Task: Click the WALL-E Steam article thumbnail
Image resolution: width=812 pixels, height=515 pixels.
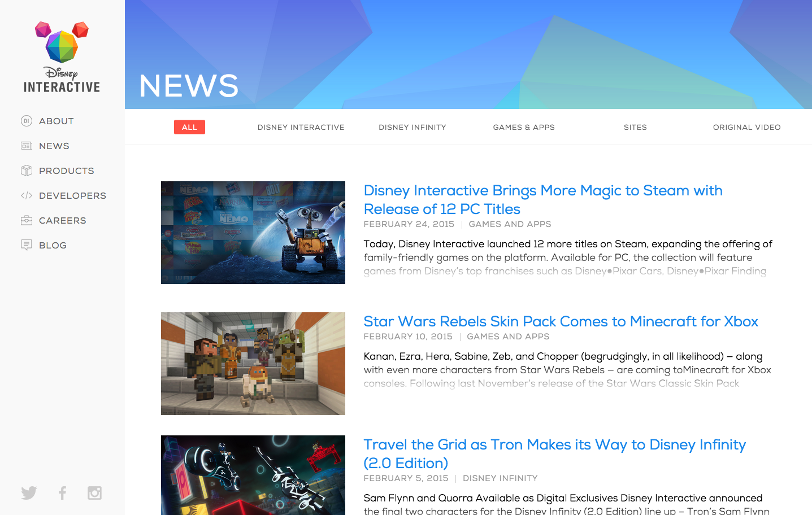Action: click(253, 232)
